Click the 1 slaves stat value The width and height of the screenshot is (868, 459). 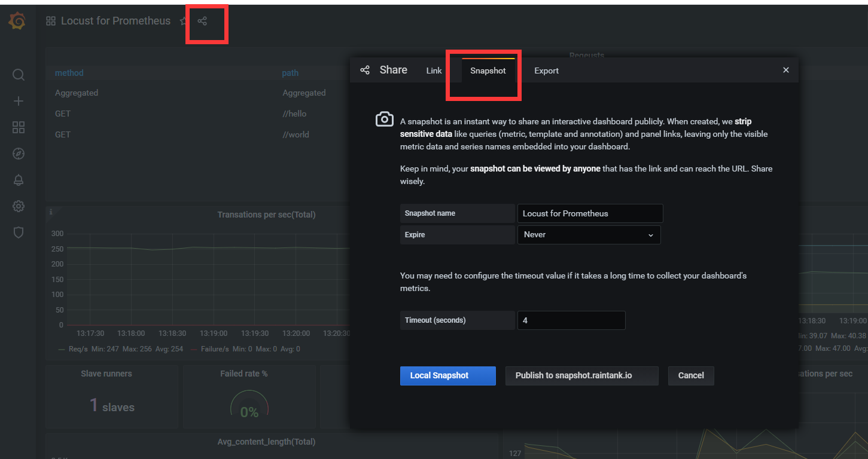tap(112, 406)
